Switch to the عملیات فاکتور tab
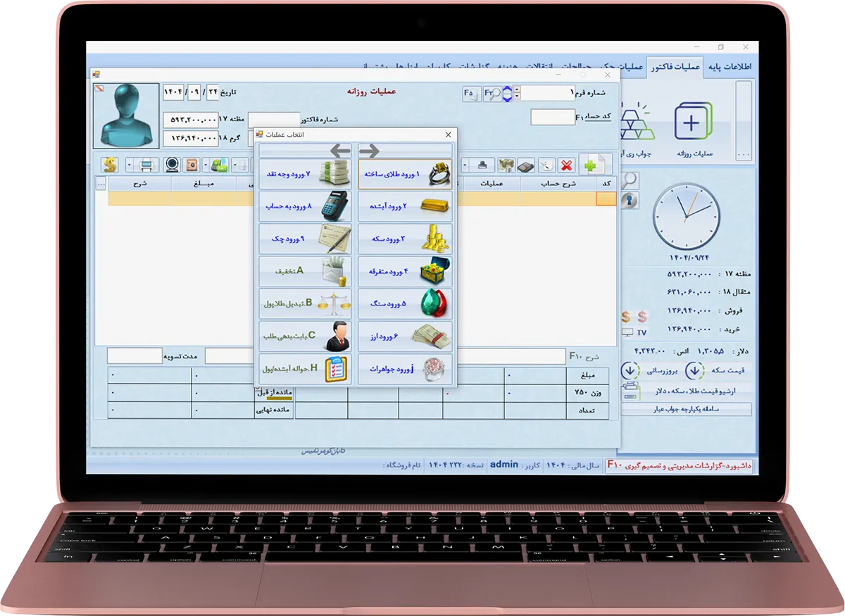Screen dimensions: 845x616 tap(674, 67)
